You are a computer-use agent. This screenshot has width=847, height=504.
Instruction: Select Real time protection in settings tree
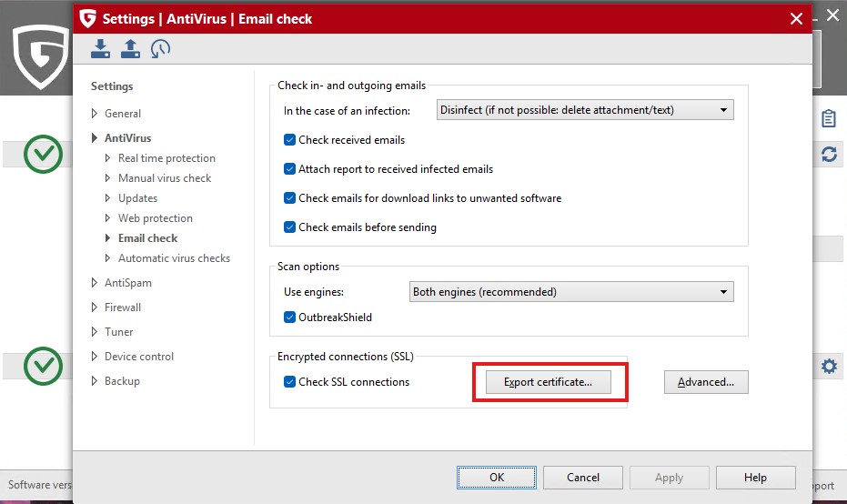tap(166, 158)
